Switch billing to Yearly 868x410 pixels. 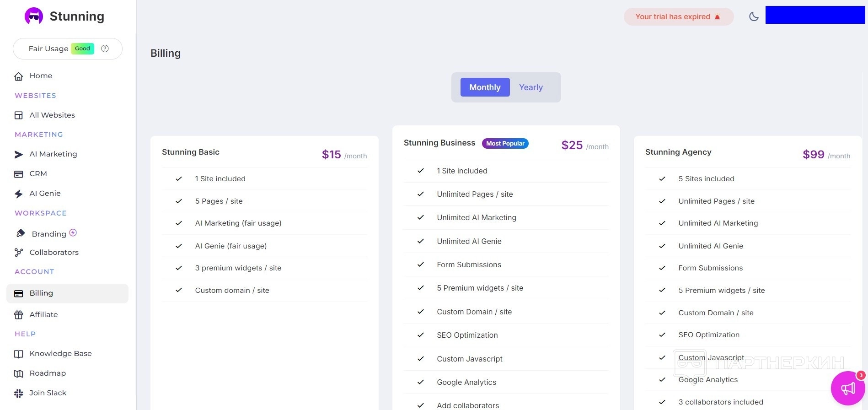(531, 87)
